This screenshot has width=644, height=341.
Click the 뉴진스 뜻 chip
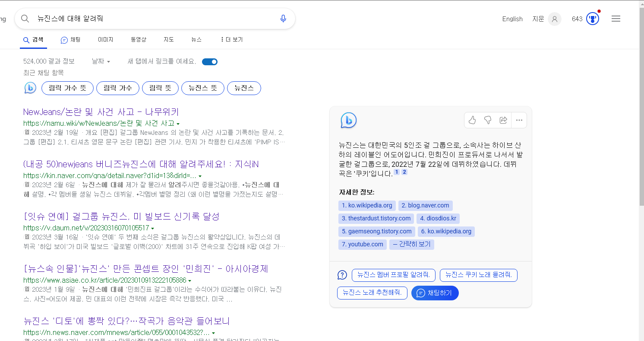click(x=203, y=88)
